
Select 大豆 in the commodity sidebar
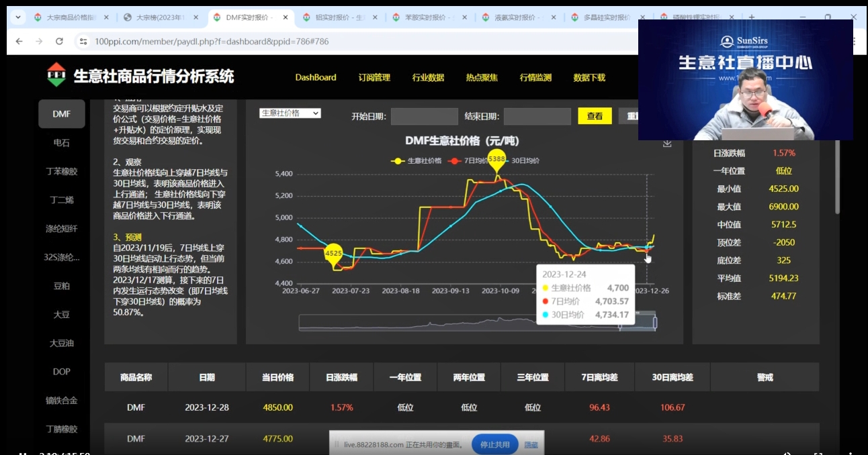[x=62, y=314]
